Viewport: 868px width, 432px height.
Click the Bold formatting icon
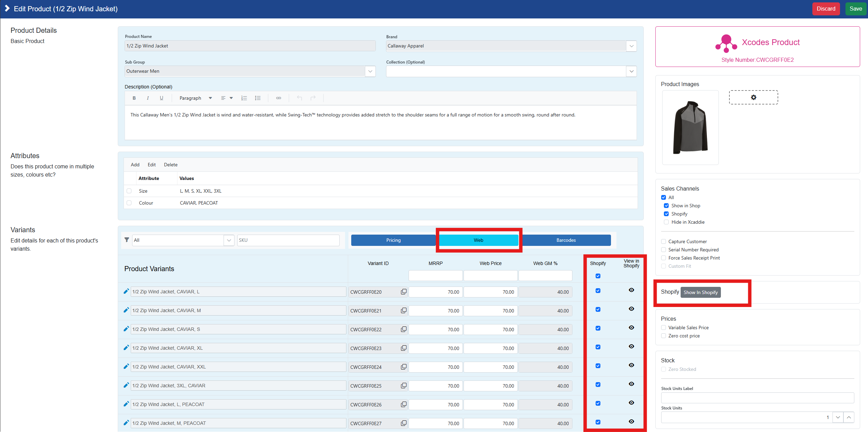pyautogui.click(x=134, y=98)
